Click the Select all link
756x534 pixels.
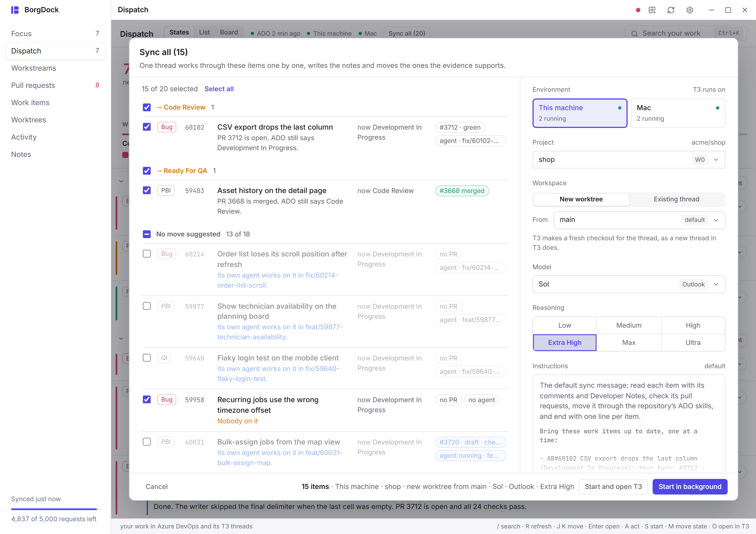point(219,89)
